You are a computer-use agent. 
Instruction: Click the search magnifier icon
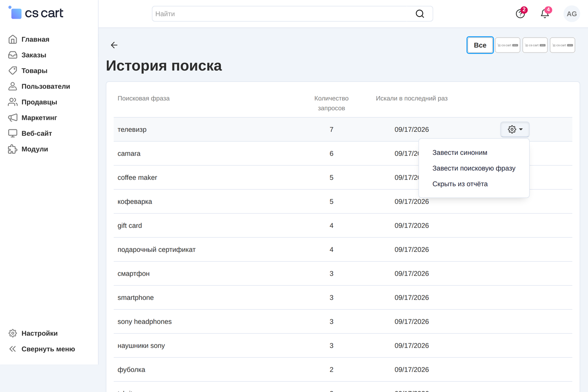(x=420, y=14)
